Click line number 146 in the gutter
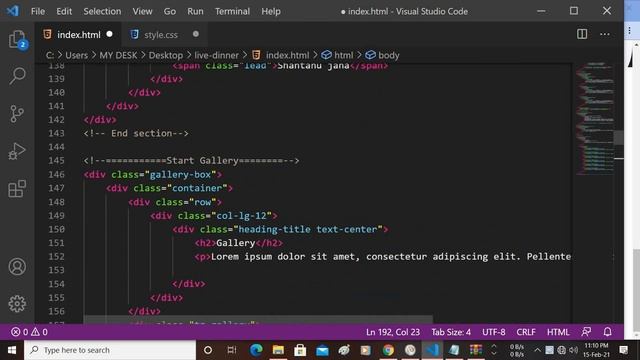Image resolution: width=640 pixels, height=360 pixels. (x=56, y=174)
